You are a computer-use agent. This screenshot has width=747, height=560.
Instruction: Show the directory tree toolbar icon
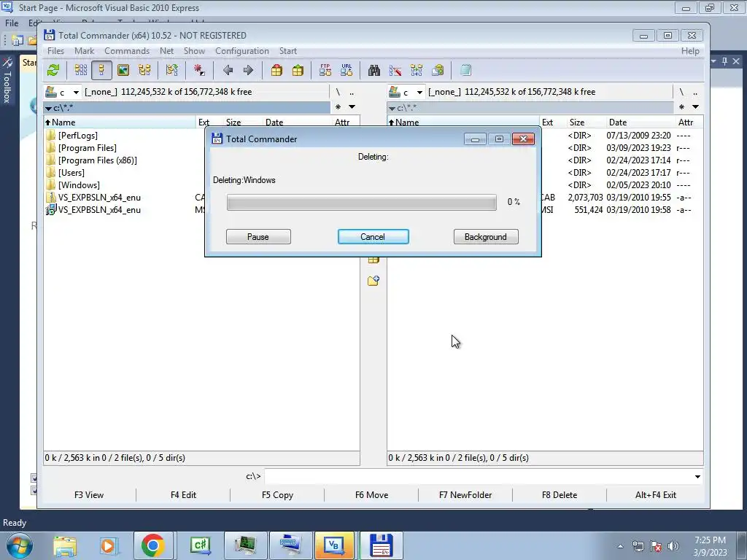click(144, 71)
